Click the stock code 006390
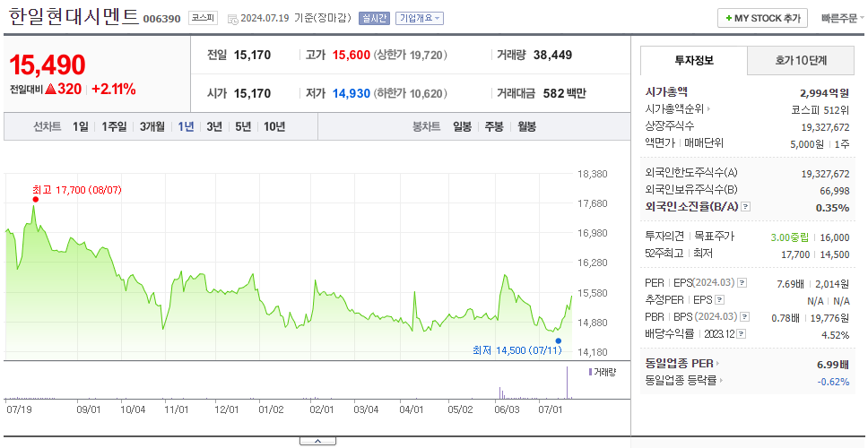Screen dimensions: 868x448 point(161,19)
